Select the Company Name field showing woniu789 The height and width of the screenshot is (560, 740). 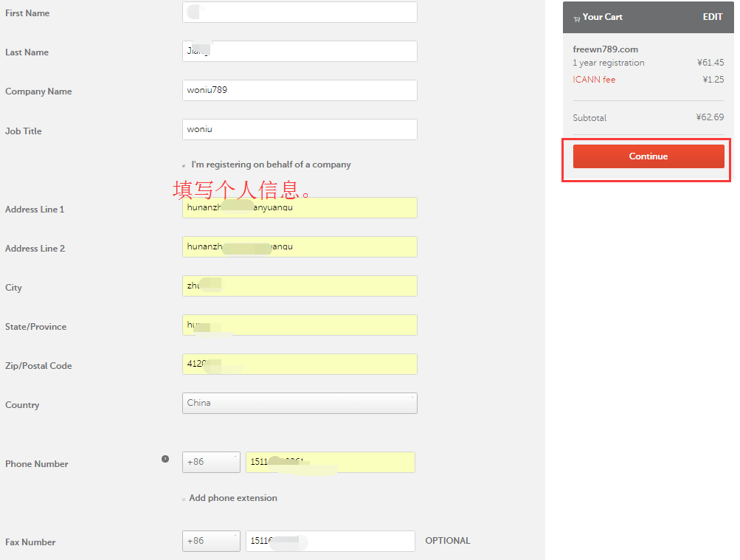299,91
